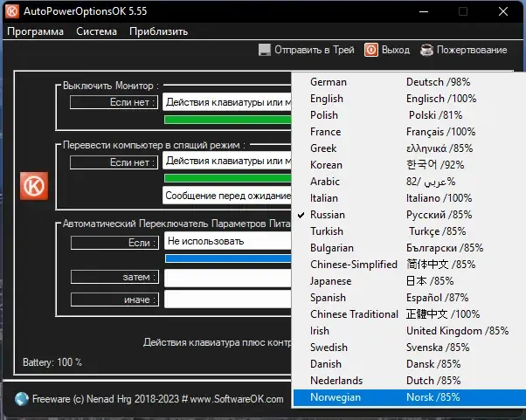Select France Français language option
The width and height of the screenshot is (526, 420).
[x=410, y=132]
